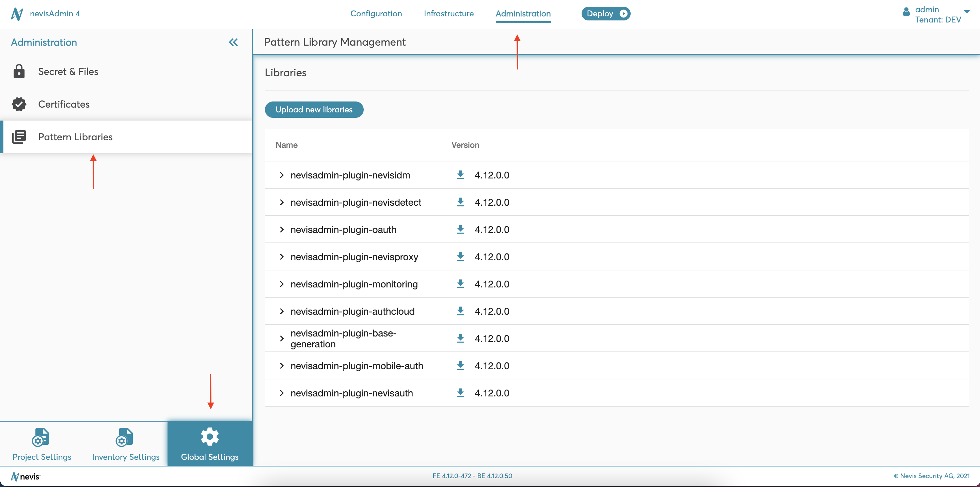The image size is (980, 487).
Task: Download nevisadmin-plugin-nevisdetect library
Action: point(460,202)
